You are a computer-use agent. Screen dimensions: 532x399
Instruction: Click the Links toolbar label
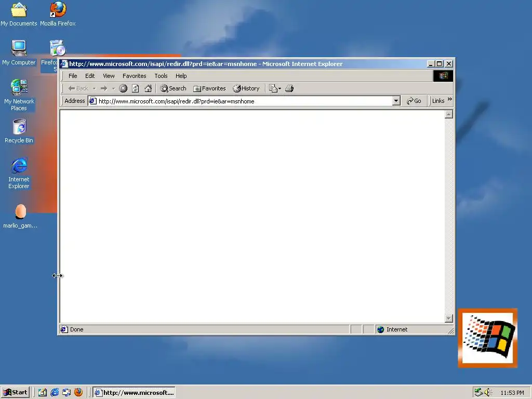pyautogui.click(x=438, y=101)
